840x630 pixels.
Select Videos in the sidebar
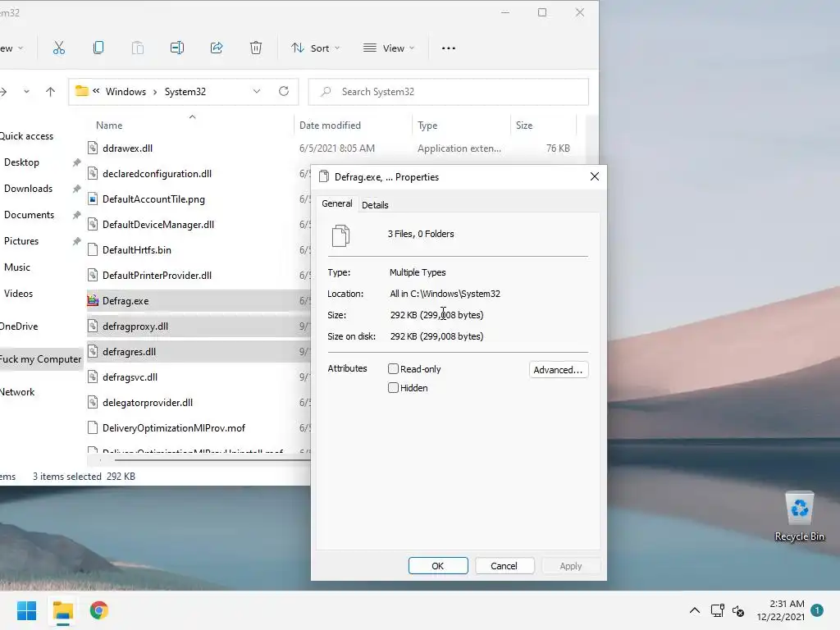[18, 294]
